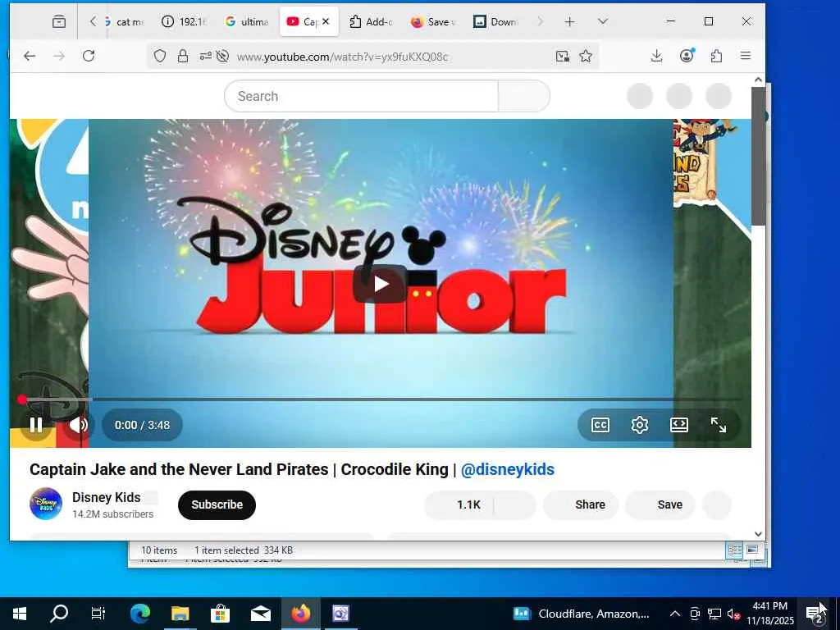The height and width of the screenshot is (630, 840).
Task: Switch to the Add-ons tab
Action: coord(372,21)
